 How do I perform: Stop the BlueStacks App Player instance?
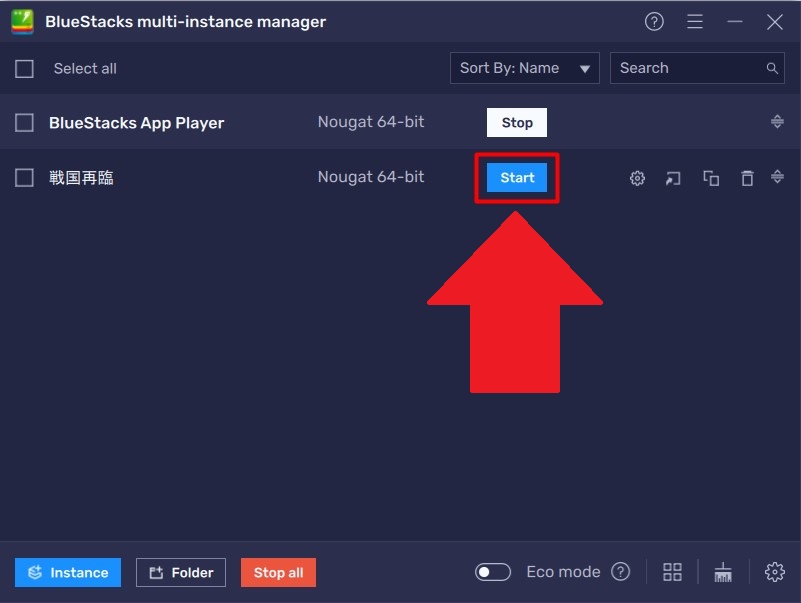516,123
